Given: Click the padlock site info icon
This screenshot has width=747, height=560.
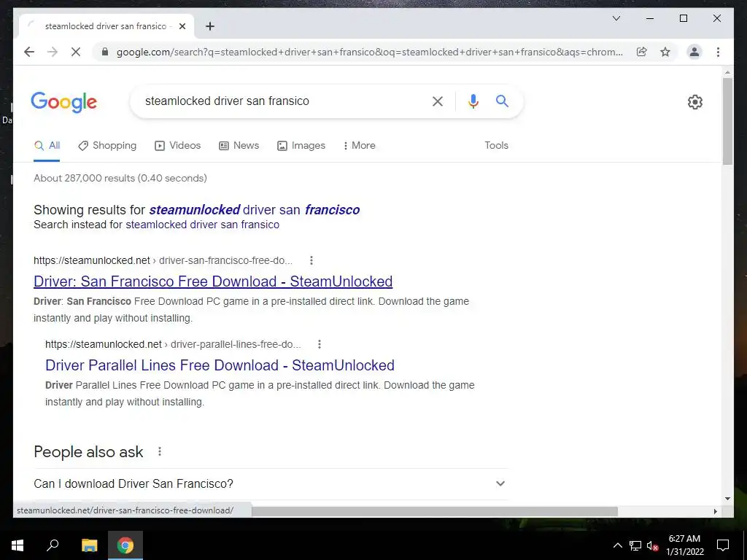Looking at the screenshot, I should point(105,52).
